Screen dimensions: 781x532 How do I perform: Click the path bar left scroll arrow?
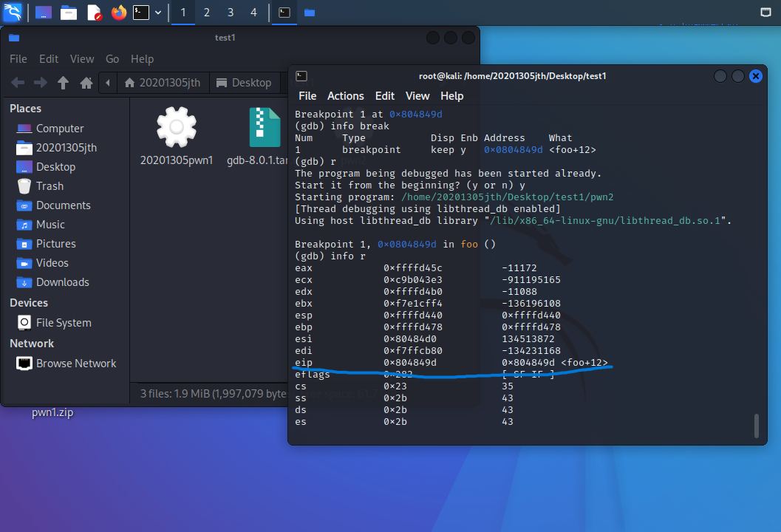(108, 83)
